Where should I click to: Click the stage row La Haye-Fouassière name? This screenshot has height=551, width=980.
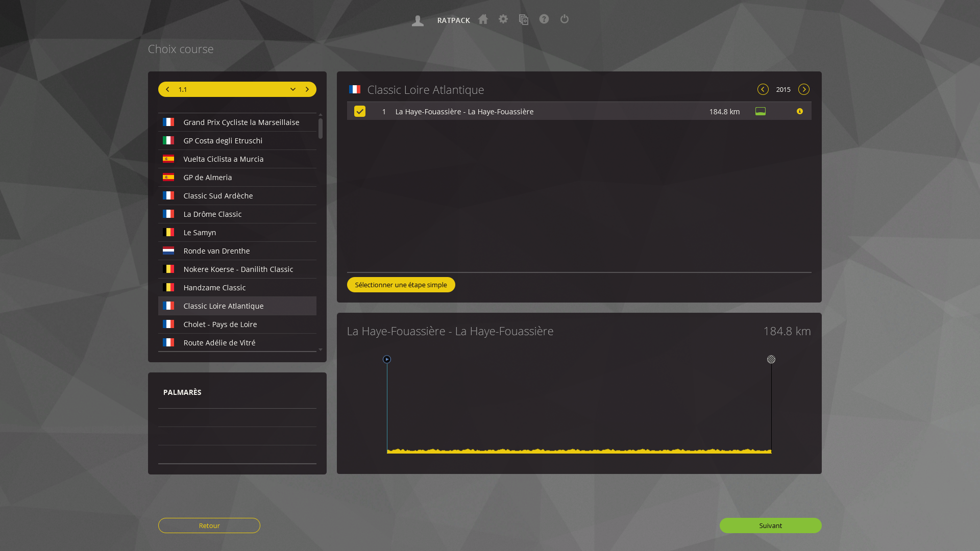coord(464,112)
